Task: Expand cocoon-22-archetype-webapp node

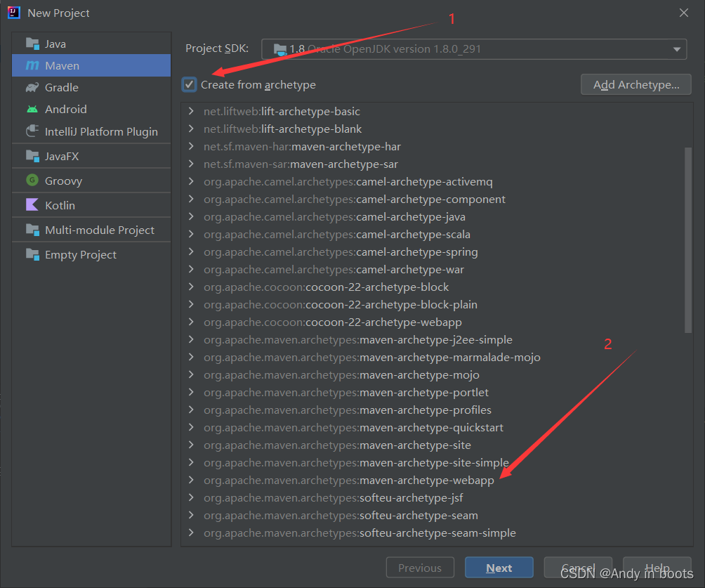Action: [x=191, y=322]
